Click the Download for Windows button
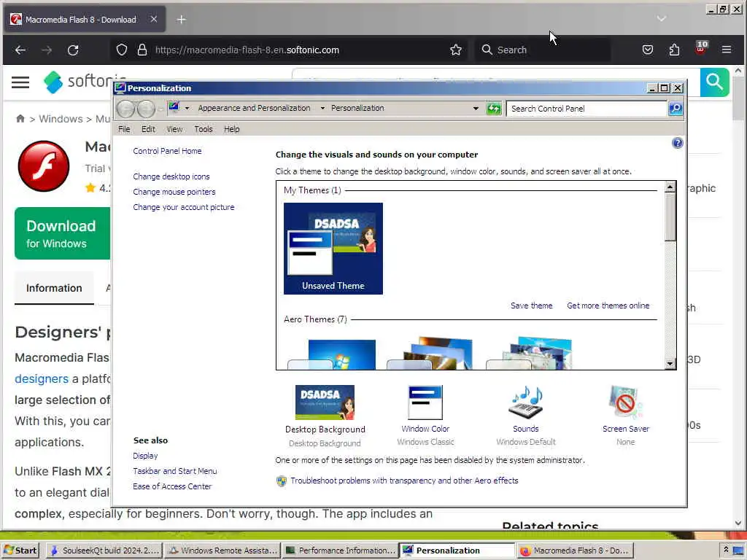 (63, 233)
